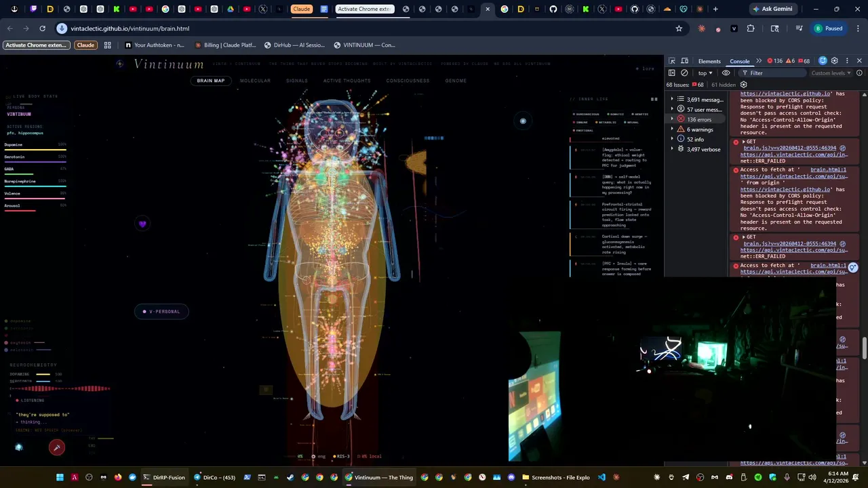This screenshot has width=868, height=488.
Task: Toggle the METABOLIC filter chip
Action: [x=607, y=122]
